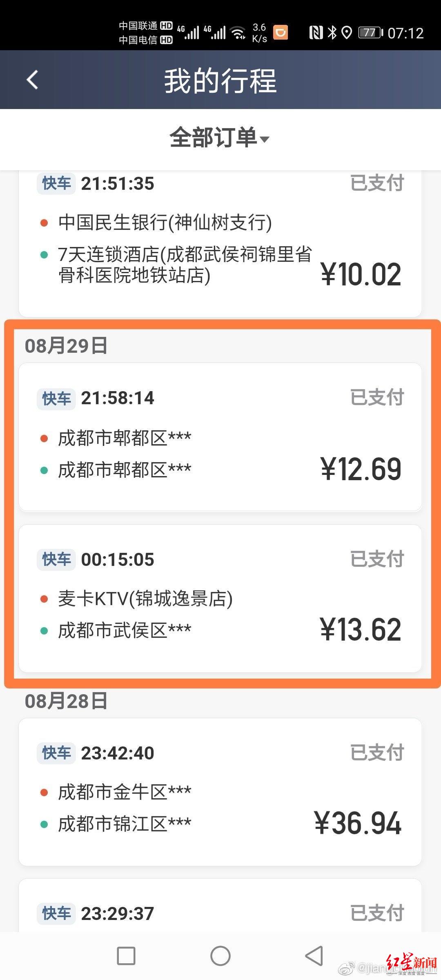This screenshot has height=980, width=441.
Task: Tap the 已支付 status on ¥13.62 trip
Action: [377, 559]
